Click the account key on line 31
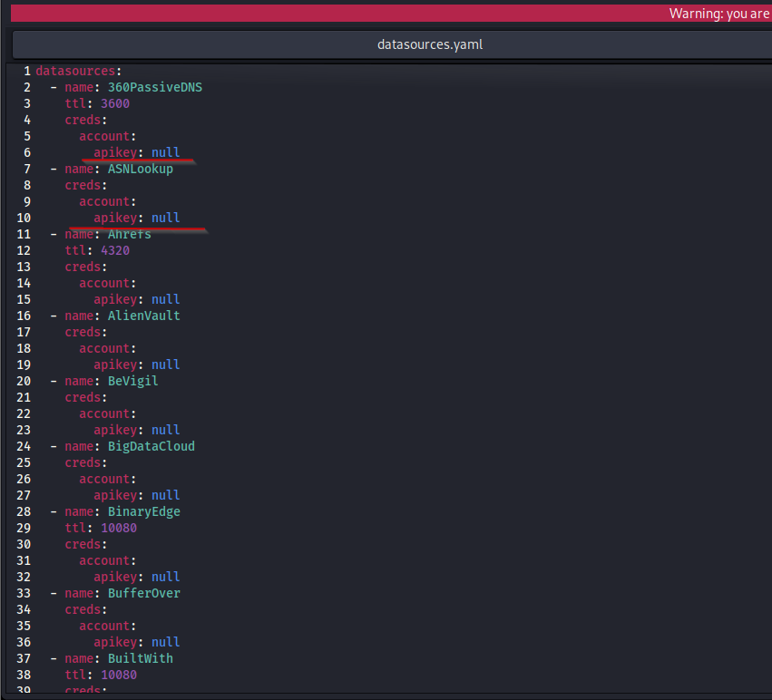Image resolution: width=772 pixels, height=700 pixels. 104,560
